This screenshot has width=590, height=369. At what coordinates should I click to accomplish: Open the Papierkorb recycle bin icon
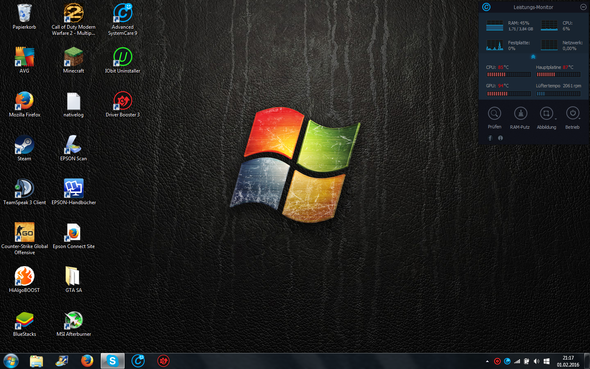24,17
